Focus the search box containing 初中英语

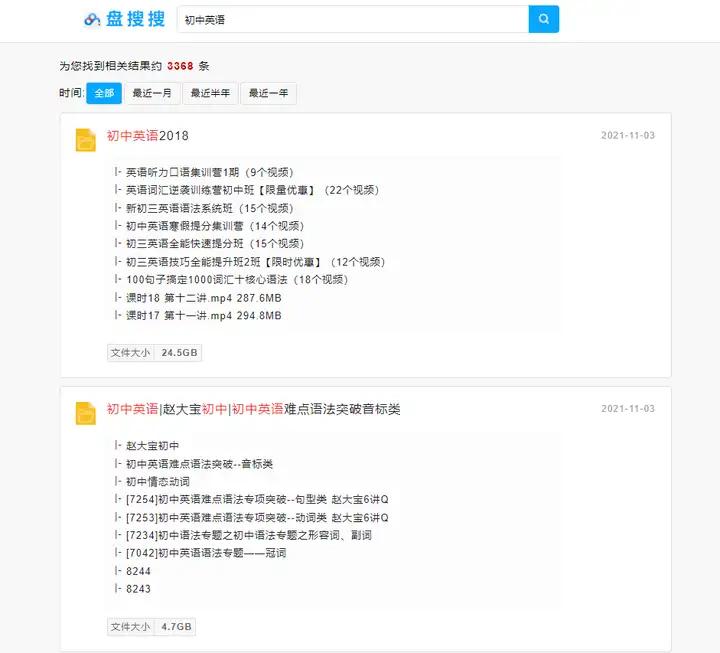click(353, 19)
